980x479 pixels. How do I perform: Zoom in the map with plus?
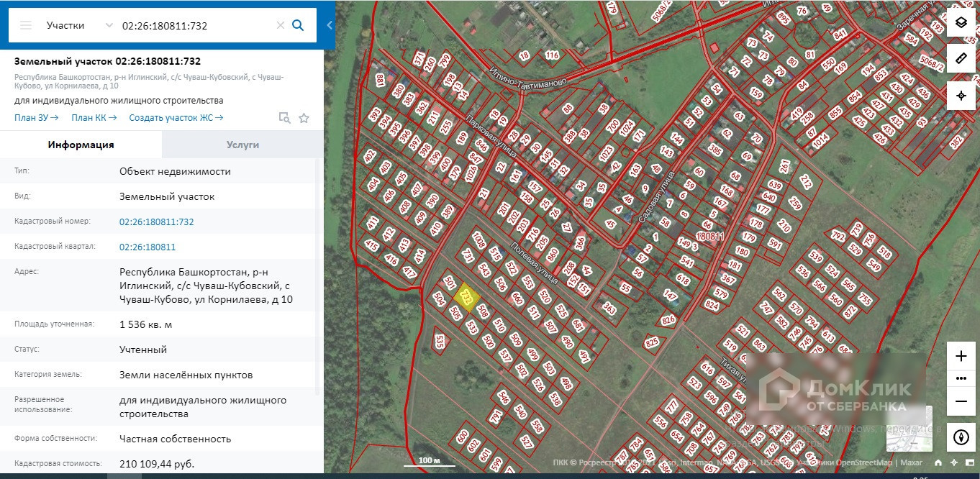point(961,356)
